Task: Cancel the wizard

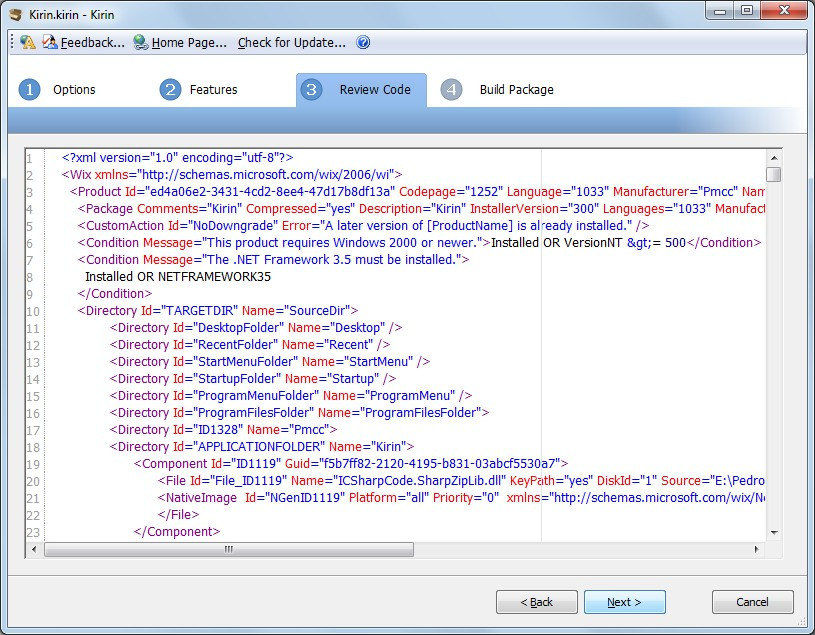Action: [x=752, y=602]
